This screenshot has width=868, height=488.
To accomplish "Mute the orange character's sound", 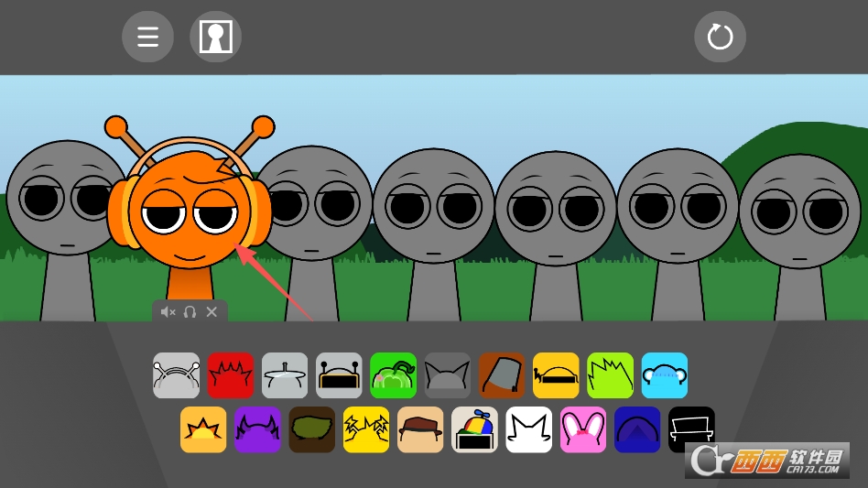I will tap(168, 312).
